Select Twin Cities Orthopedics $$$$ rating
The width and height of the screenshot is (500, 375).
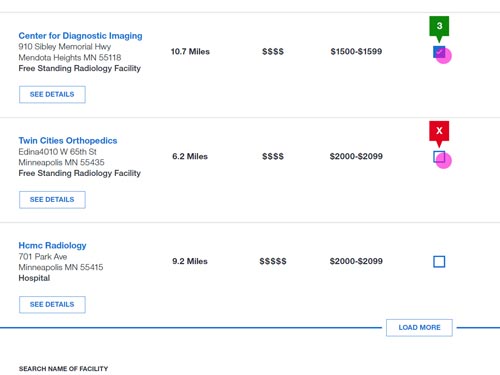click(x=273, y=156)
